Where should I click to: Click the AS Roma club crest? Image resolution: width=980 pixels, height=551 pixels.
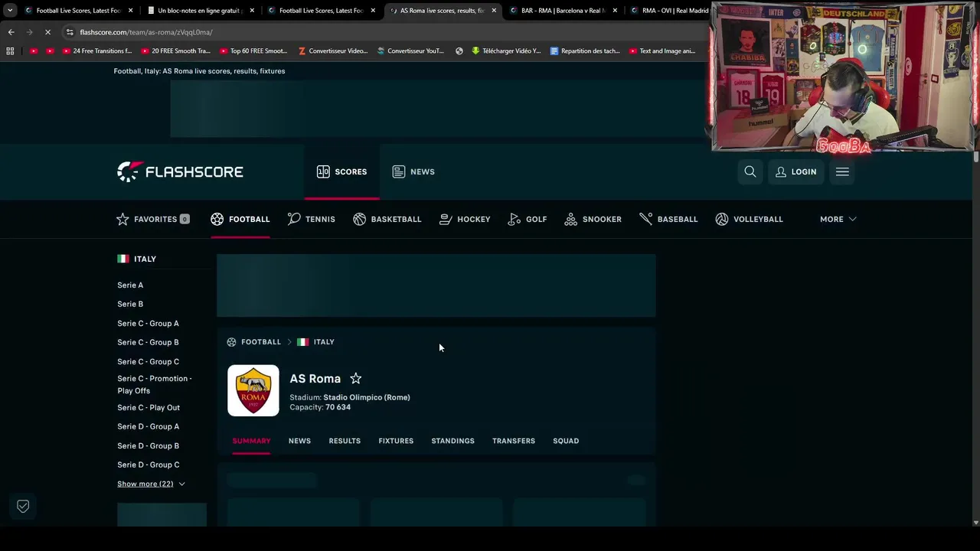pyautogui.click(x=253, y=390)
